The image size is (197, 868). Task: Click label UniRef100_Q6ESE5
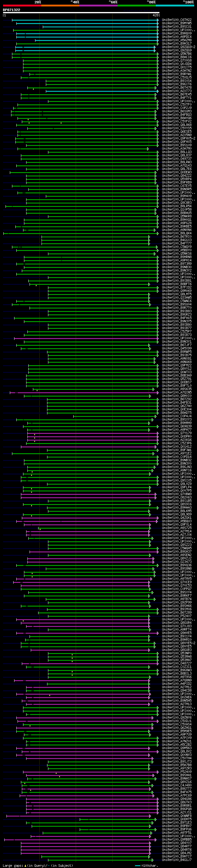pos(176,132)
